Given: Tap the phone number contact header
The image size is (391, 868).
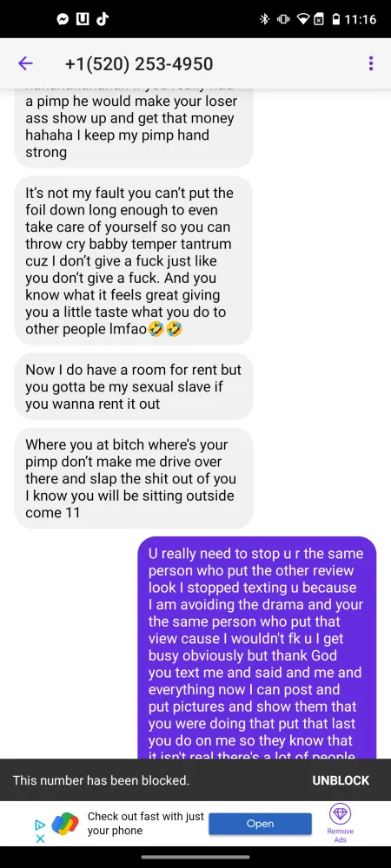Looking at the screenshot, I should pyautogui.click(x=139, y=63).
